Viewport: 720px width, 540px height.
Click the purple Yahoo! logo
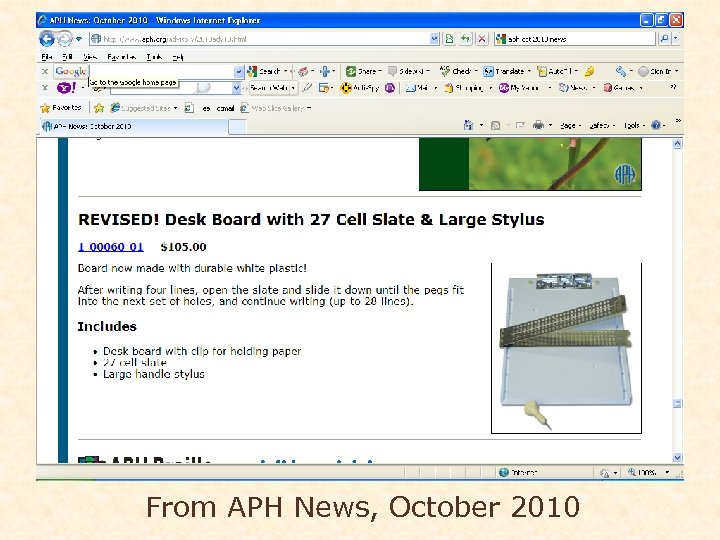pos(66,87)
